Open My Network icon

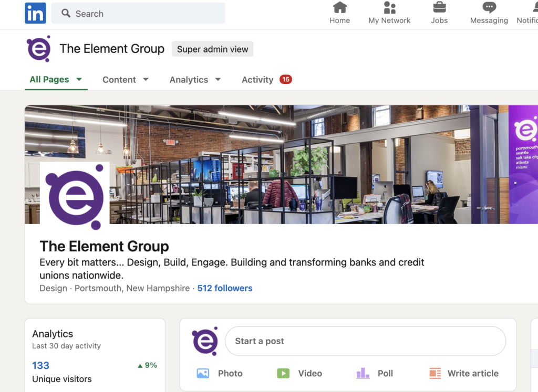click(389, 7)
